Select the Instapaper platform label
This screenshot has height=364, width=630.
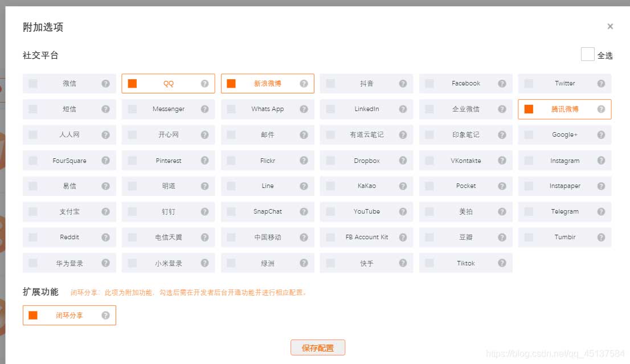click(x=565, y=186)
